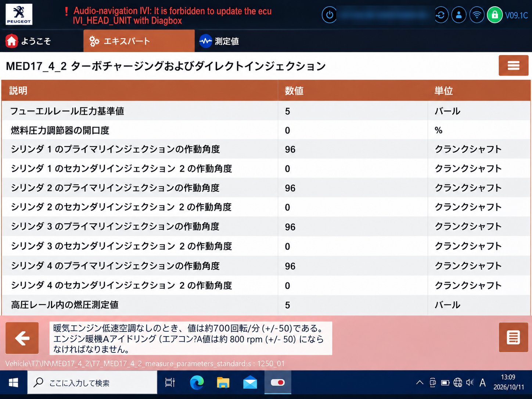Go back with the left arrow button
Image resolution: width=532 pixels, height=399 pixels.
[22, 338]
